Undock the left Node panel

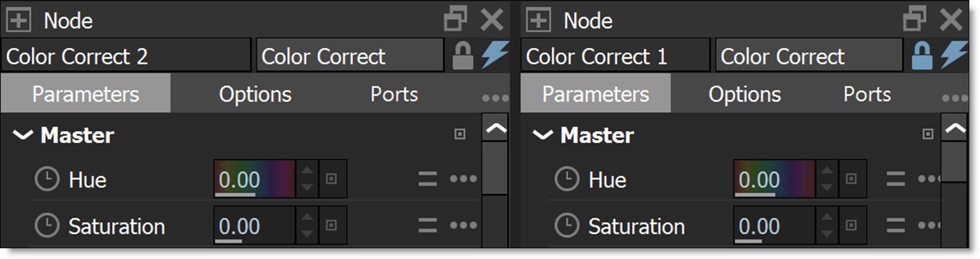pyautogui.click(x=456, y=19)
